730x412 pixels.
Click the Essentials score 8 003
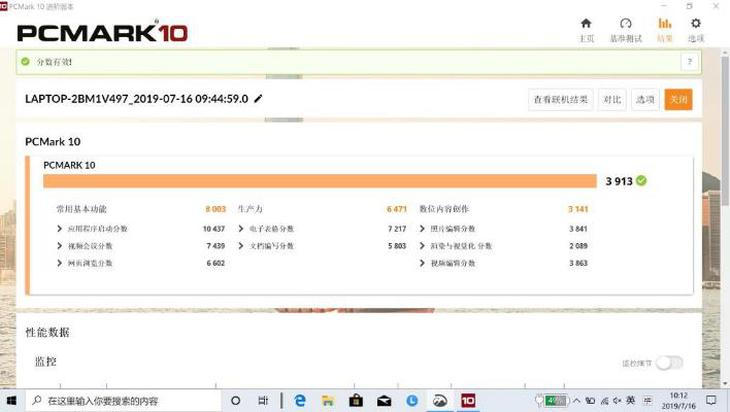tap(216, 209)
